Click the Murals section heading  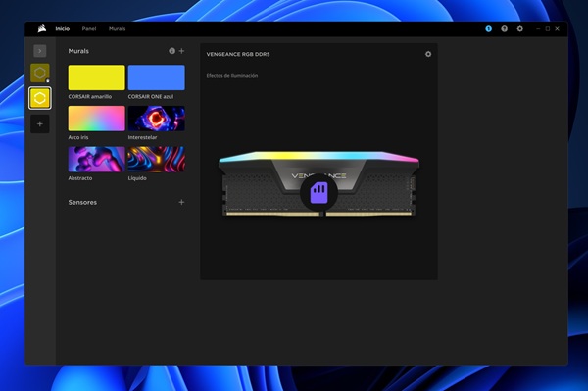pyautogui.click(x=78, y=51)
